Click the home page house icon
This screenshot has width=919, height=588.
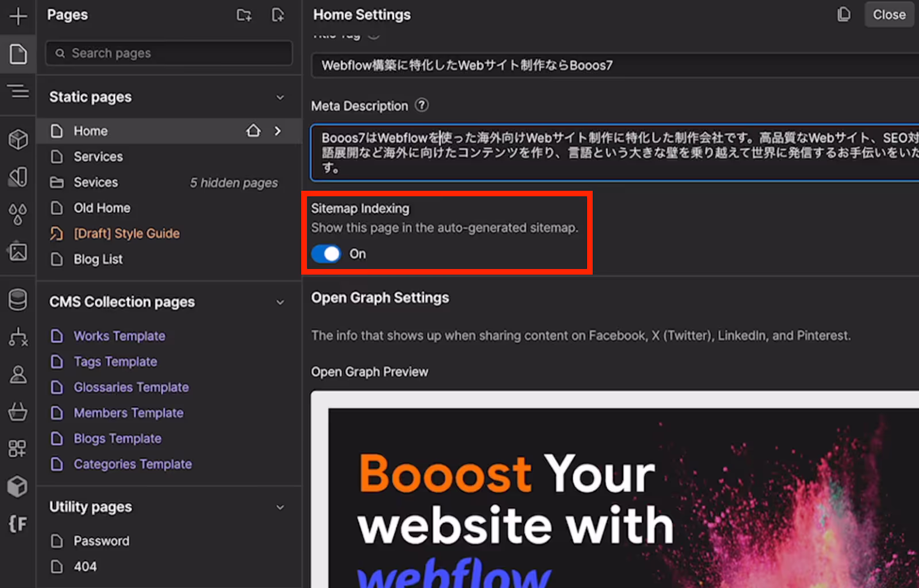coord(253,131)
